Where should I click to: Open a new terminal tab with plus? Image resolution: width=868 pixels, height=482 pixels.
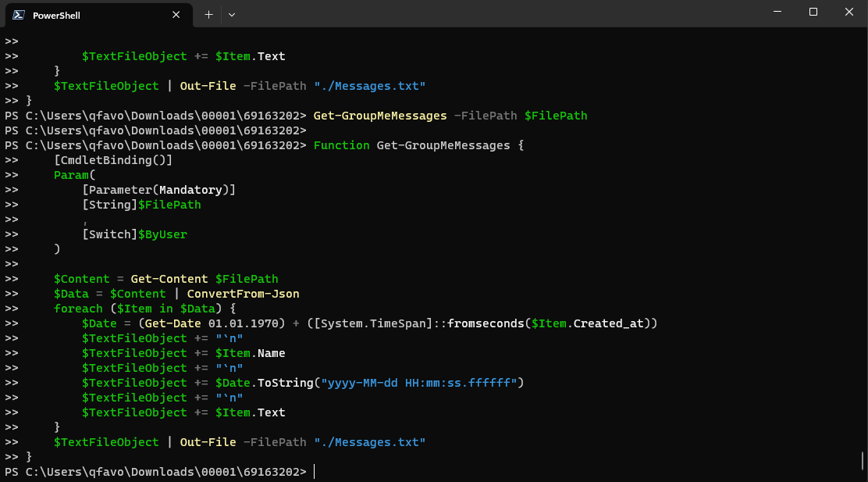(208, 15)
